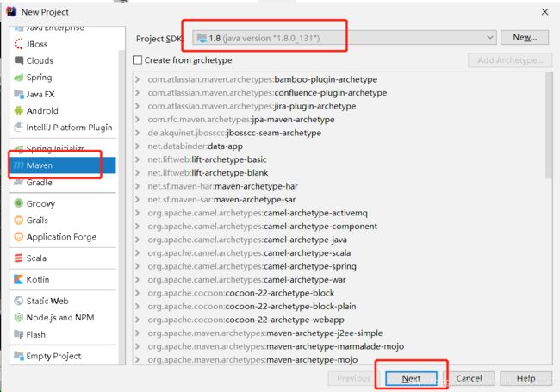Choose the Kotlin icon

click(19, 279)
